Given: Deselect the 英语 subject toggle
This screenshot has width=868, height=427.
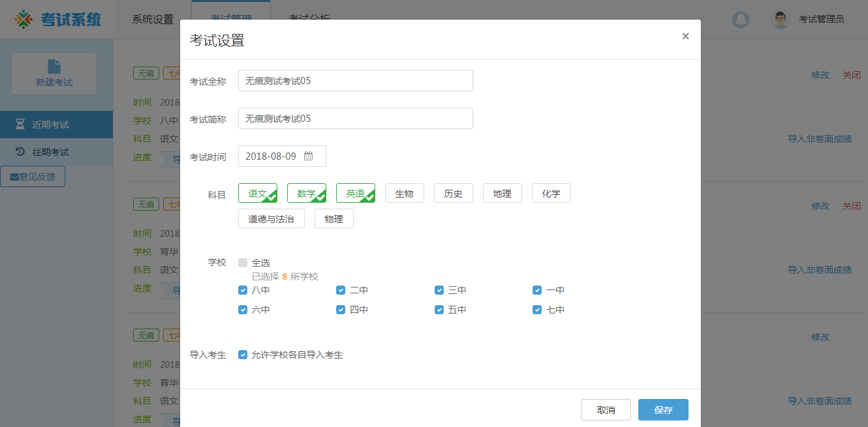Looking at the screenshot, I should pos(356,192).
